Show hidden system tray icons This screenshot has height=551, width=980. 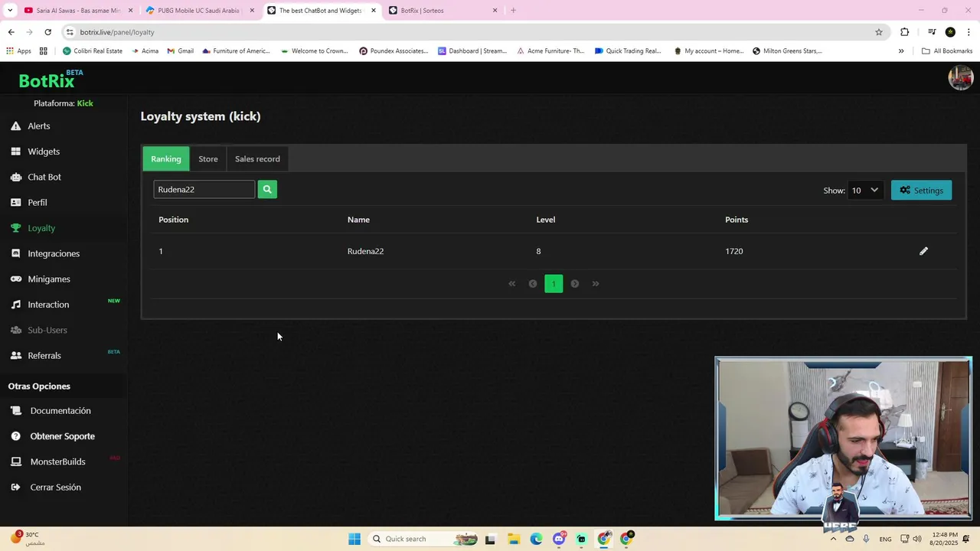pos(833,539)
